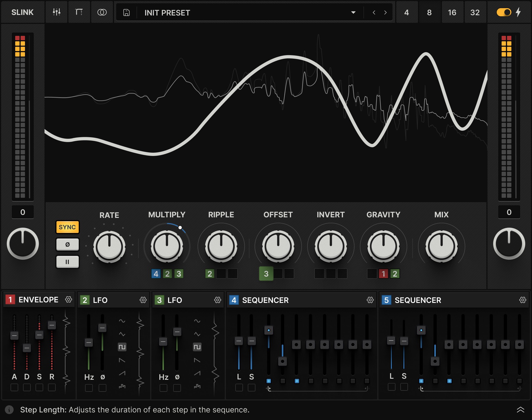Viewport: 532px width, 420px height.
Task: Collapse panel with double chevron bottom right
Action: pos(520,410)
